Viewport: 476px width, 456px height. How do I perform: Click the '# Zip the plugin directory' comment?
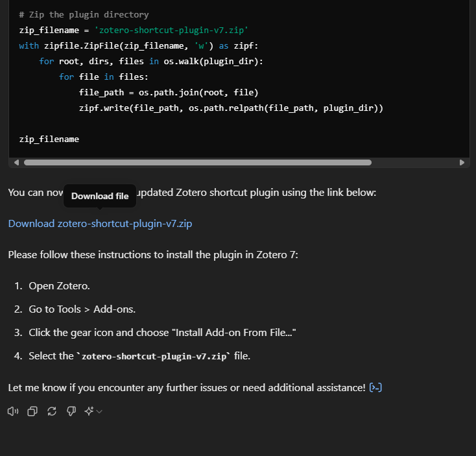pyautogui.click(x=84, y=14)
